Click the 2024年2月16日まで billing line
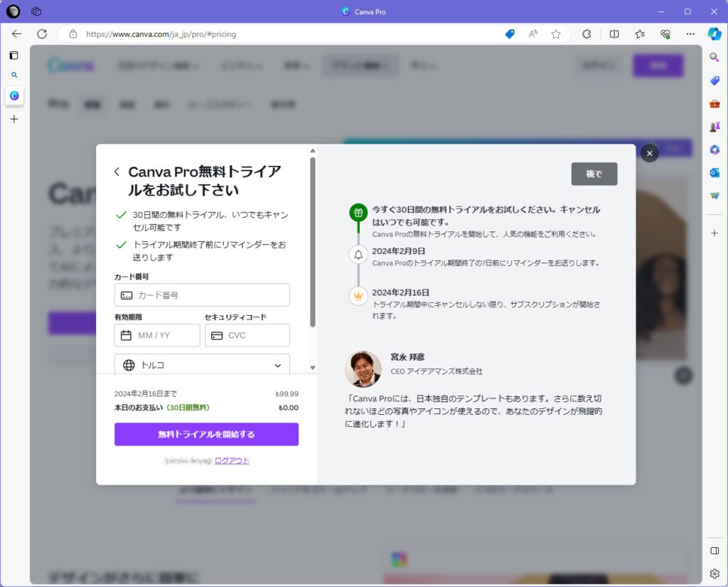 [146, 393]
